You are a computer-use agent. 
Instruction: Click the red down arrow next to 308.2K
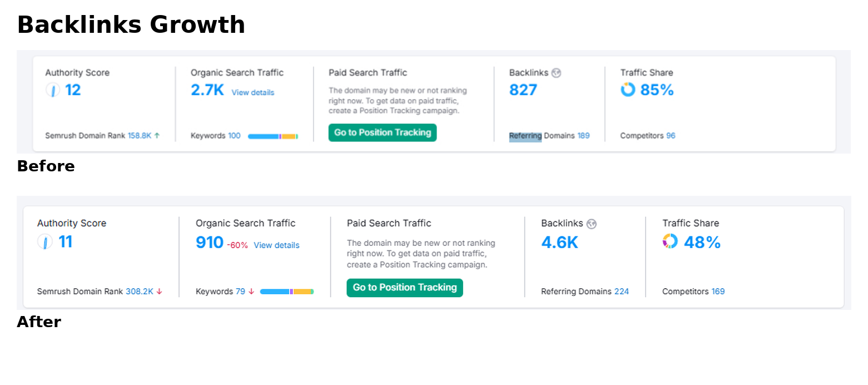point(160,292)
